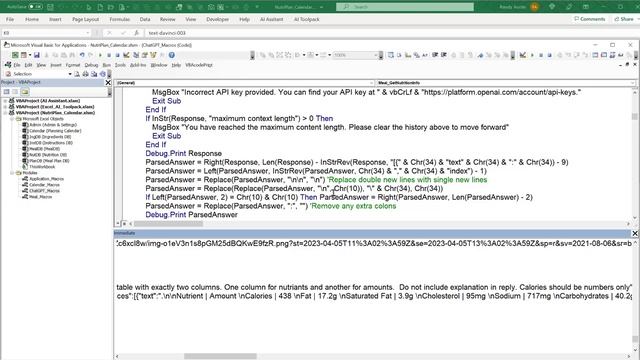The image size is (640, 360).
Task: Open the VBA File menu
Action: (17, 65)
